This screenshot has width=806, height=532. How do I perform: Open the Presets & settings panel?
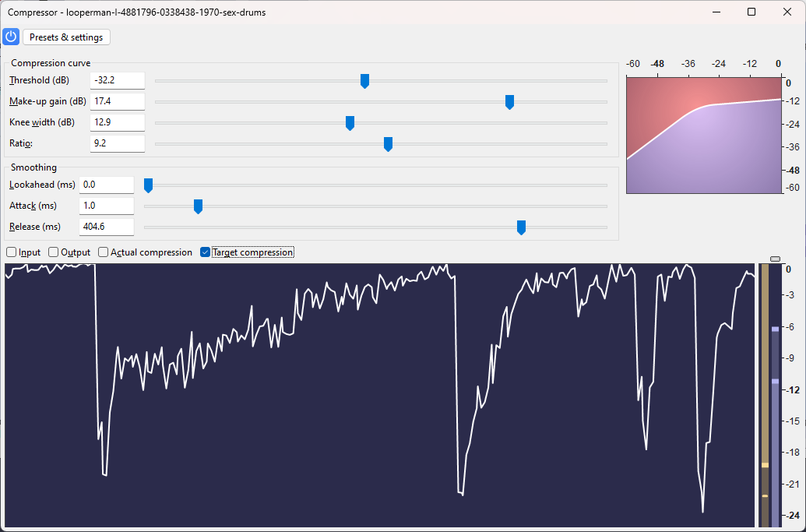tap(65, 37)
